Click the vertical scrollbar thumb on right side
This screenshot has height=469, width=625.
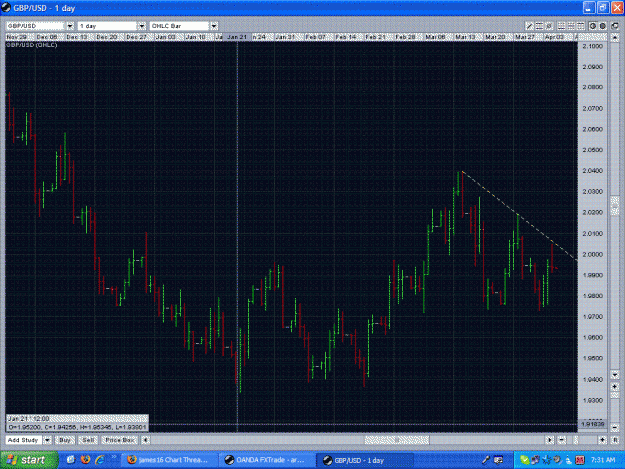coord(615,206)
